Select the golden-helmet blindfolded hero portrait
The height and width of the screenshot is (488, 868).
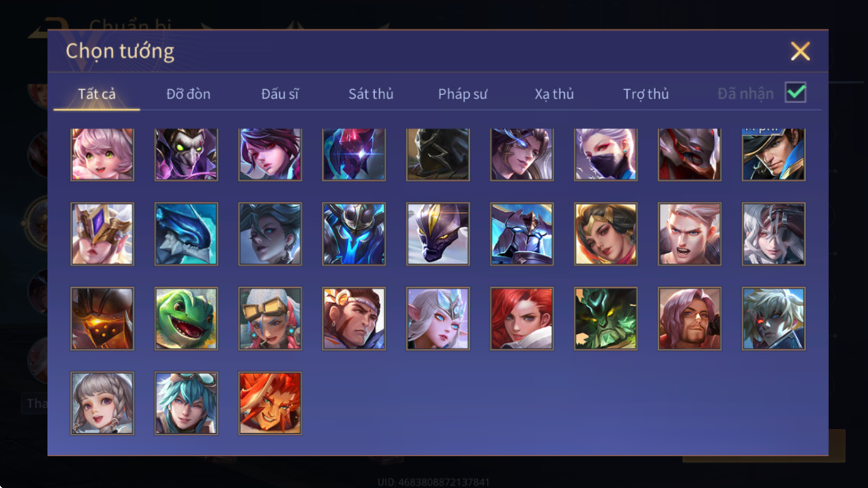click(102, 234)
